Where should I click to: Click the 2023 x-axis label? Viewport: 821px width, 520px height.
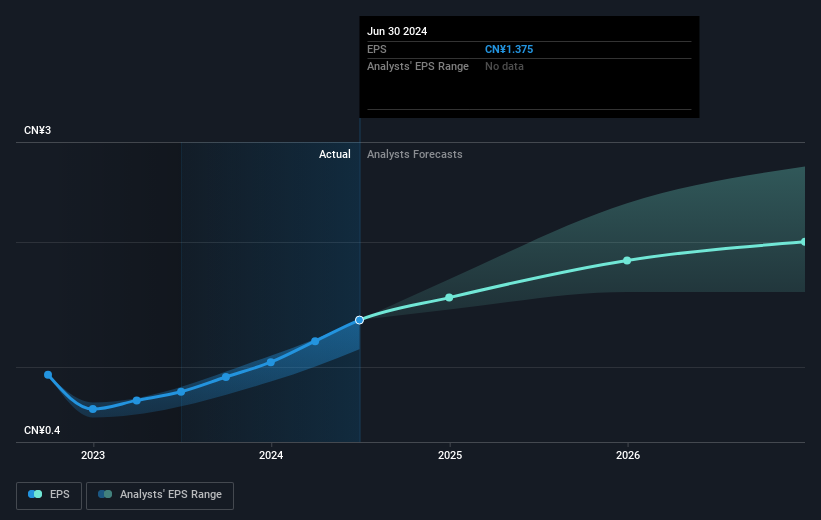coord(93,455)
